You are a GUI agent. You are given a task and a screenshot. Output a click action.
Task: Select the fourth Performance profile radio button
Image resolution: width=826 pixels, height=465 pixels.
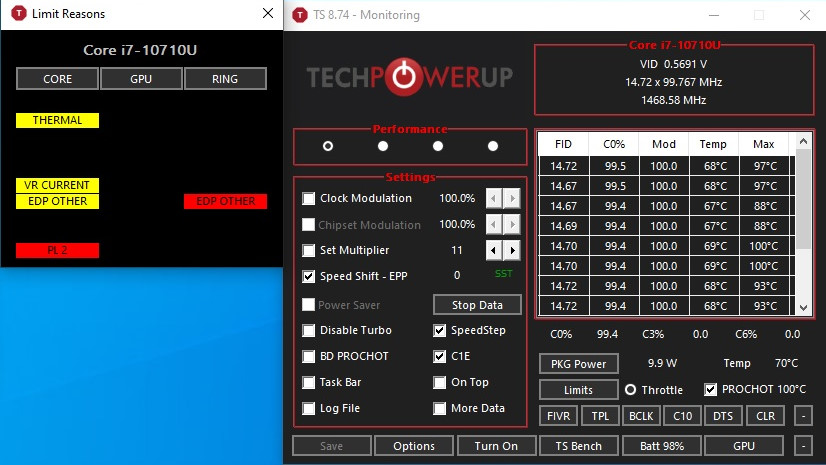point(493,146)
